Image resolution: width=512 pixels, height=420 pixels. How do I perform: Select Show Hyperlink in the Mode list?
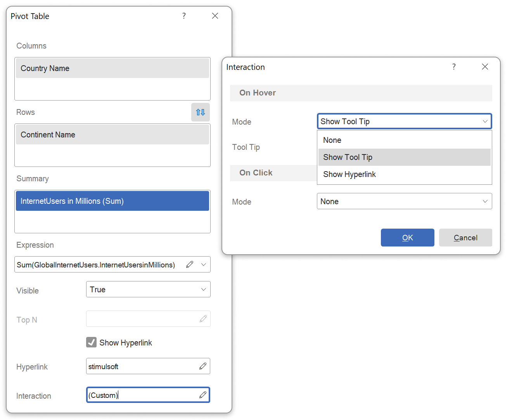click(349, 174)
